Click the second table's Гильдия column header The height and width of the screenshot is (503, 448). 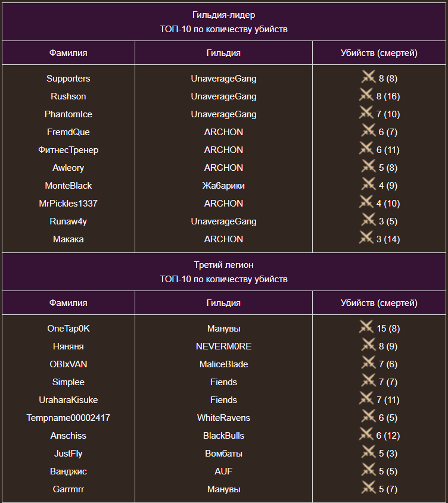(x=223, y=303)
